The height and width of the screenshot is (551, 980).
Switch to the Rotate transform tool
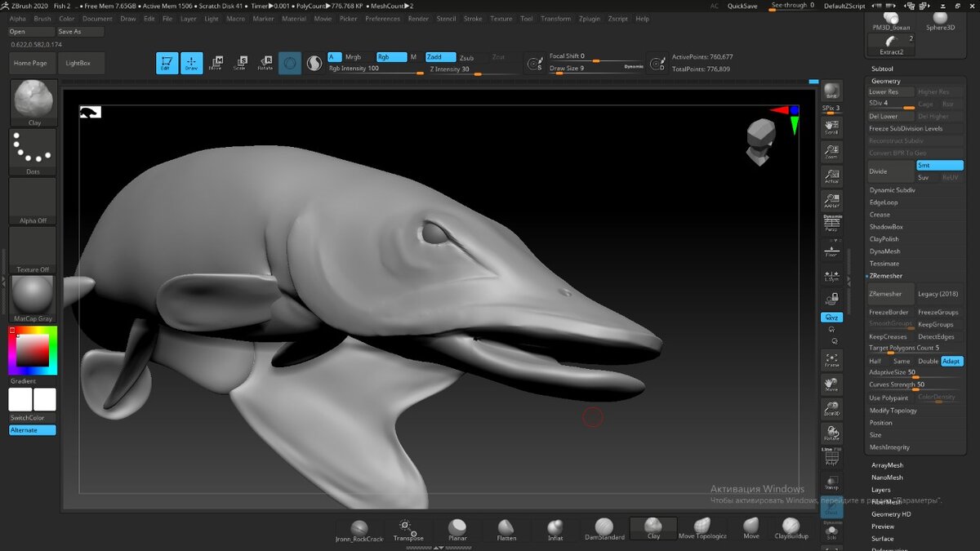pyautogui.click(x=265, y=63)
